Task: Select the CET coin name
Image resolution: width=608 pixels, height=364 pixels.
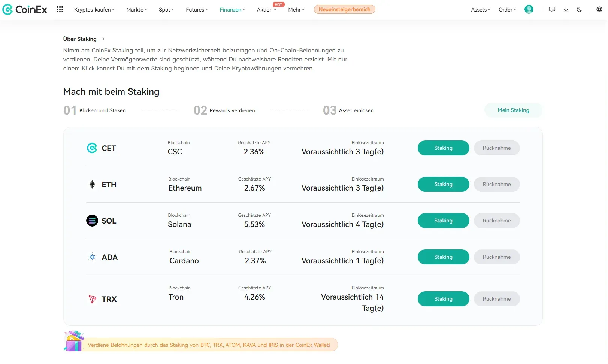Action: point(109,148)
